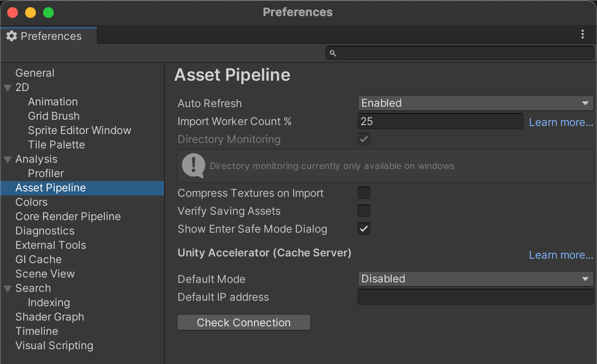The image size is (597, 364).
Task: Collapse the Analysis section arrow
Action: coord(8,159)
